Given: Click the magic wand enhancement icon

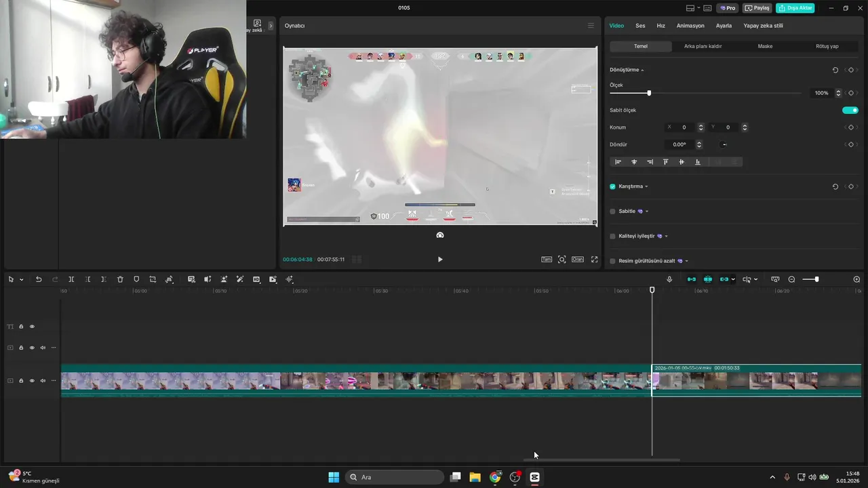Looking at the screenshot, I should [240, 279].
